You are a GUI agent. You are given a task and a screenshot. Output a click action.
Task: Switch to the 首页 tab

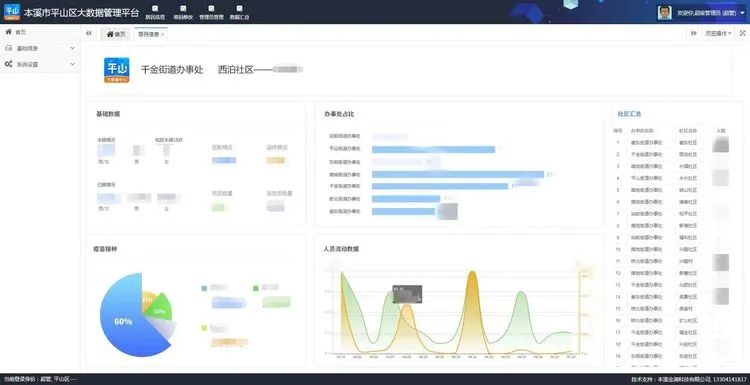pyautogui.click(x=116, y=34)
